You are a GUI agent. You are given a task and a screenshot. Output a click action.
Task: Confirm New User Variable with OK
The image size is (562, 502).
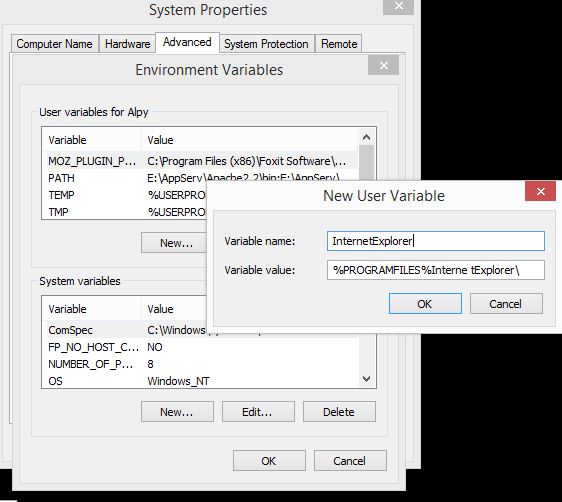coord(425,303)
